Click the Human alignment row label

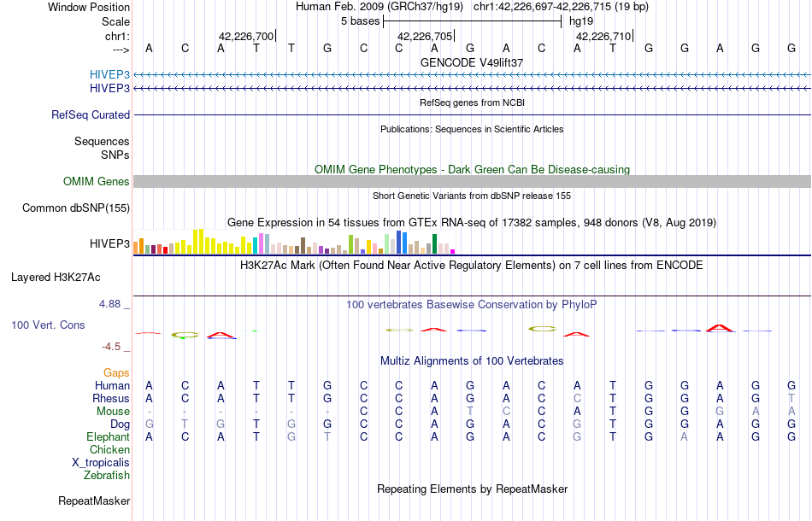pos(112,386)
